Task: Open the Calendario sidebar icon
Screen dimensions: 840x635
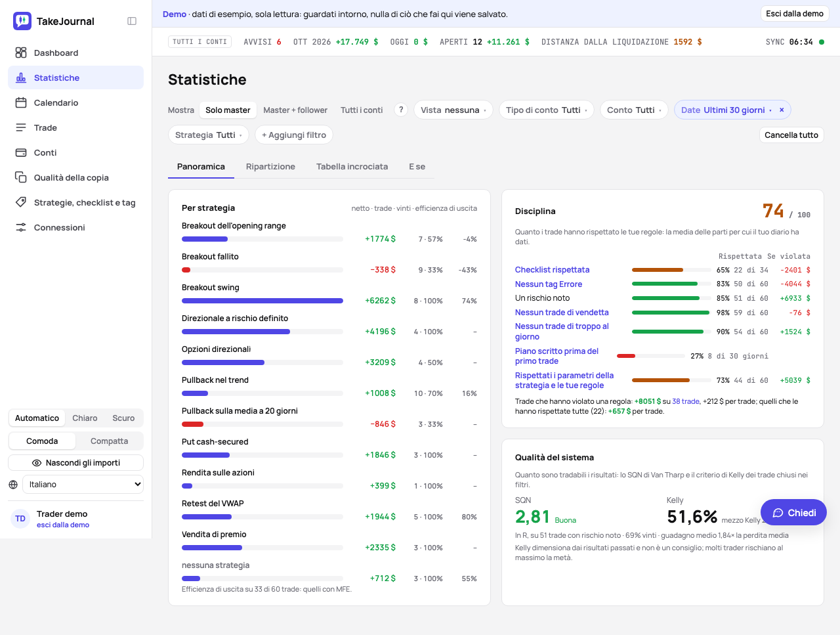Action: coord(21,102)
